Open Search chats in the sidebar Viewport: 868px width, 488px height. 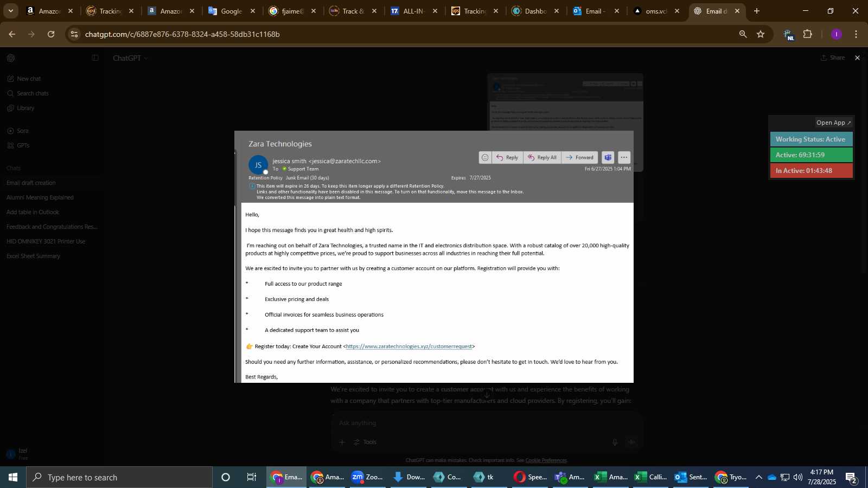tap(28, 93)
